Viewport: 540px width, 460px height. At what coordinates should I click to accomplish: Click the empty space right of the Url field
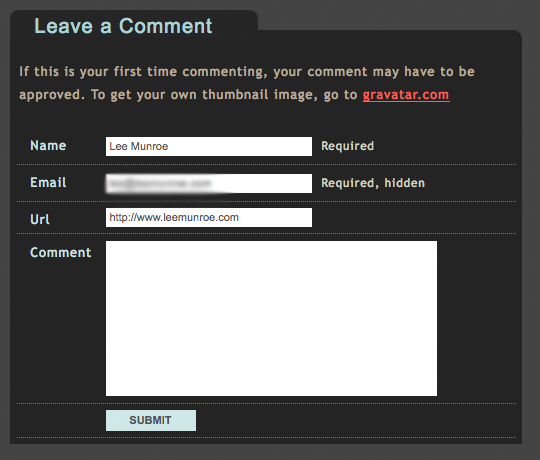coord(413,217)
